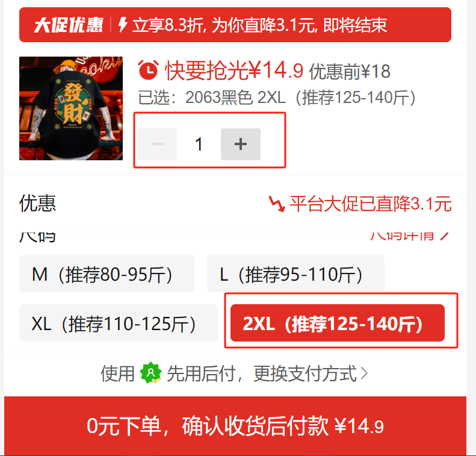The width and height of the screenshot is (476, 456).
Task: Click the 大促优惠 promotion banner
Action: [x=235, y=25]
